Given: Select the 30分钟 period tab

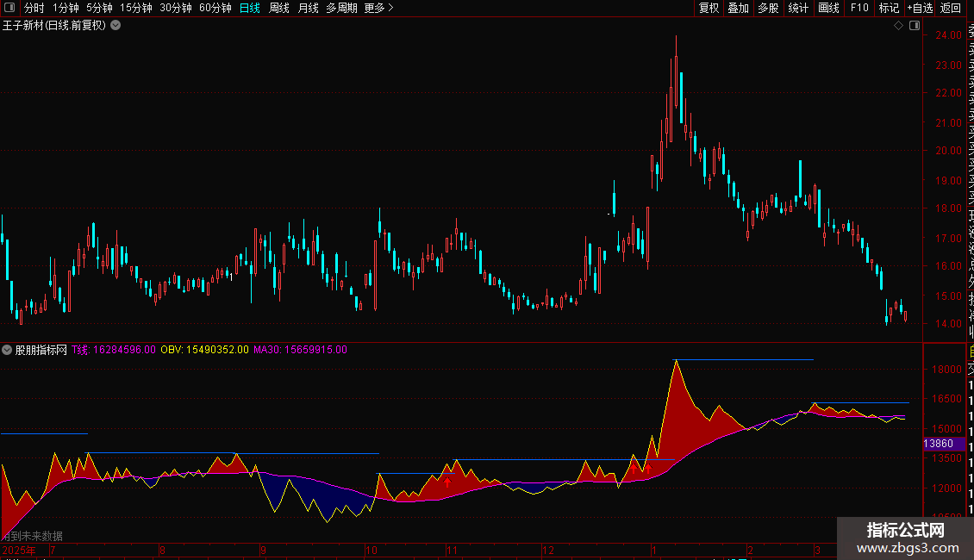Looking at the screenshot, I should (x=176, y=8).
